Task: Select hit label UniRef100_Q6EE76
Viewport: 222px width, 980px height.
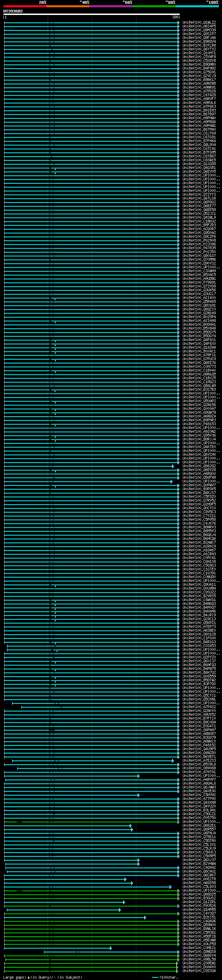Action: point(199,363)
